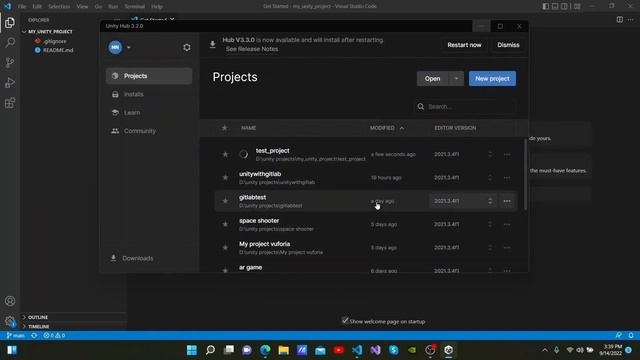Open File Explorer from taskbar

[283, 350]
